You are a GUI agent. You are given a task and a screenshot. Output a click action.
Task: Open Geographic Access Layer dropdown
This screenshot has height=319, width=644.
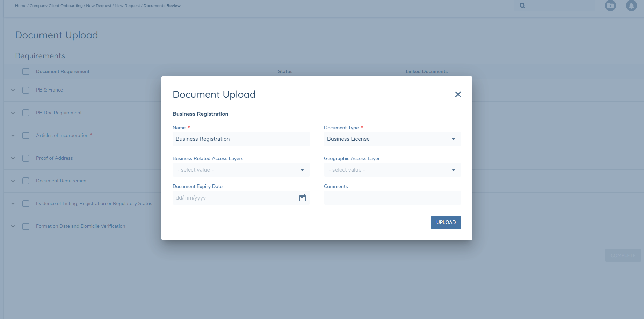coord(392,170)
